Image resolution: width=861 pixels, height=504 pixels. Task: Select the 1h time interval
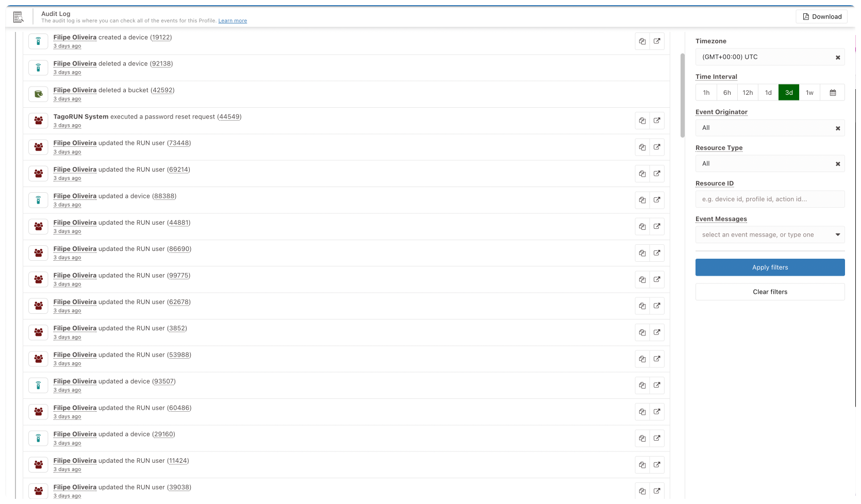click(706, 93)
